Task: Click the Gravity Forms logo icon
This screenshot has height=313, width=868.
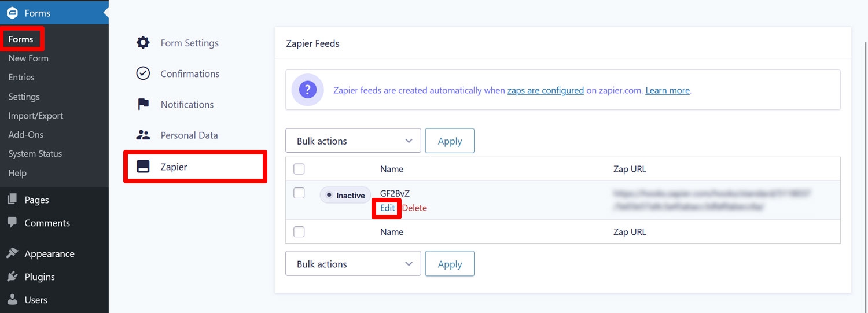Action: click(12, 13)
